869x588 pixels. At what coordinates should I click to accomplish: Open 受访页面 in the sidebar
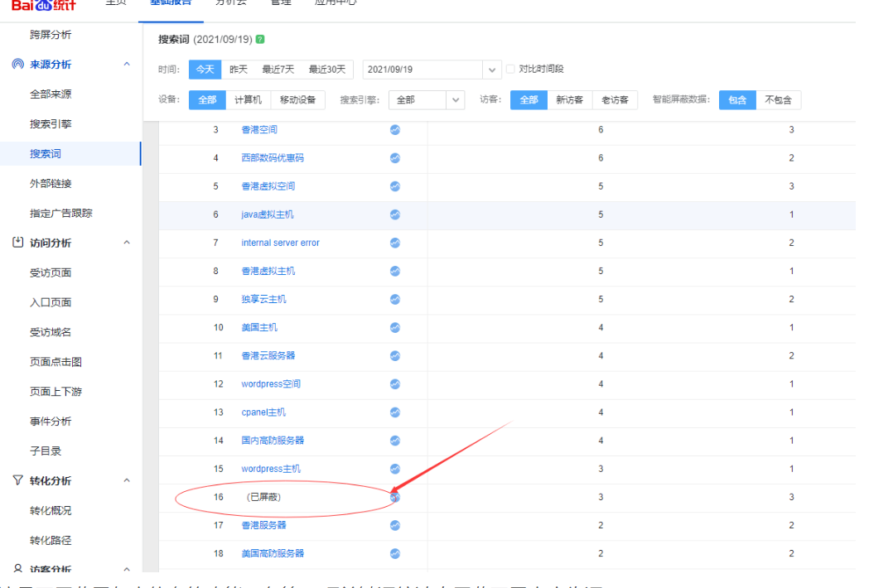pyautogui.click(x=51, y=272)
